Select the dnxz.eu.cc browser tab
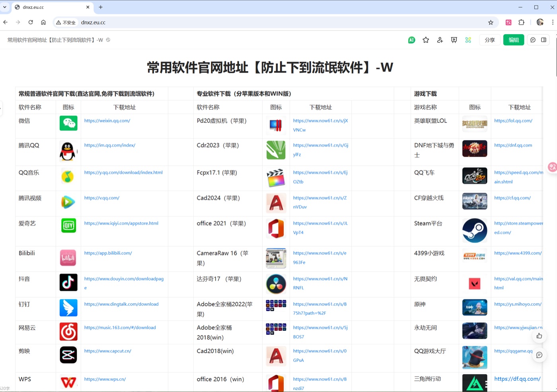557x392 pixels. (52, 7)
